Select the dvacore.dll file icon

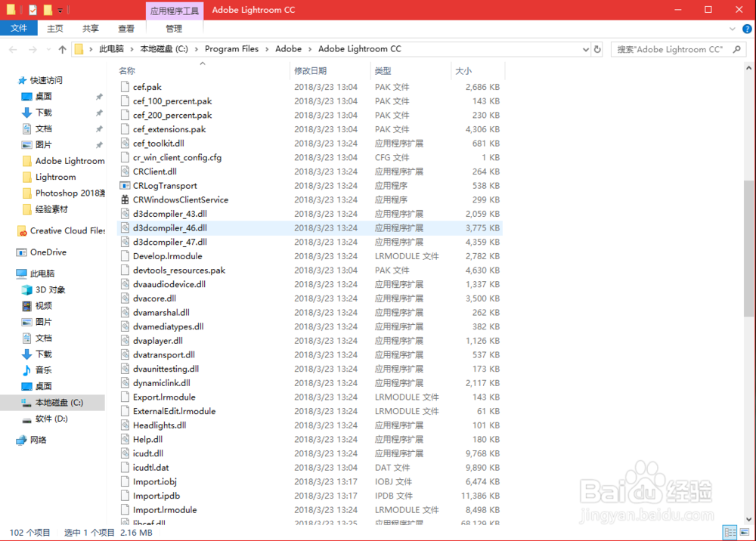pyautogui.click(x=125, y=298)
